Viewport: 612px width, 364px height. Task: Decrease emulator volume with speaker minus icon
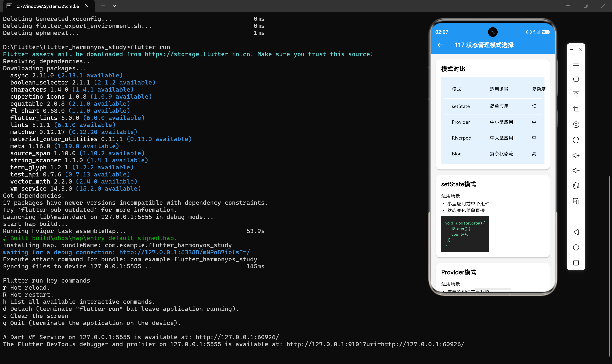pyautogui.click(x=576, y=171)
